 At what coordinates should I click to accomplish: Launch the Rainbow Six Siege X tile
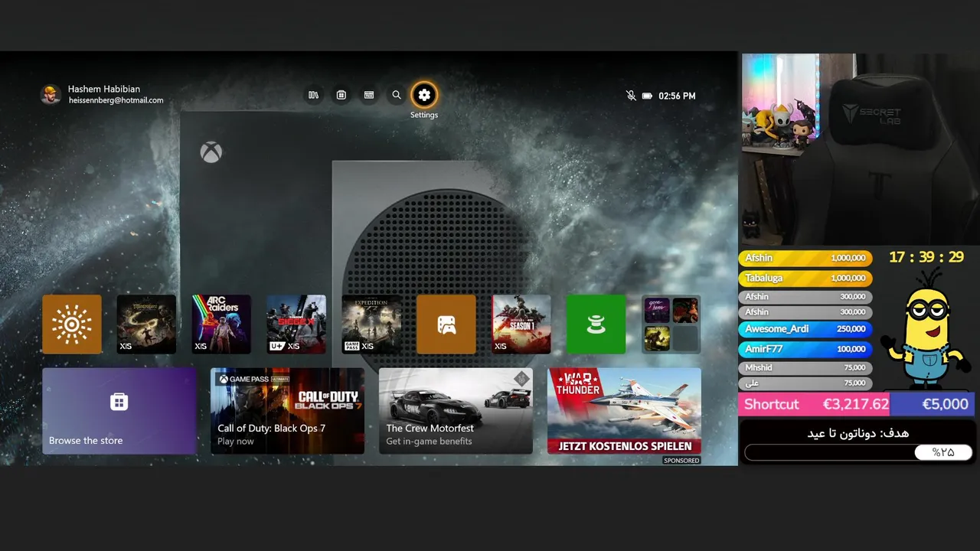coord(296,324)
